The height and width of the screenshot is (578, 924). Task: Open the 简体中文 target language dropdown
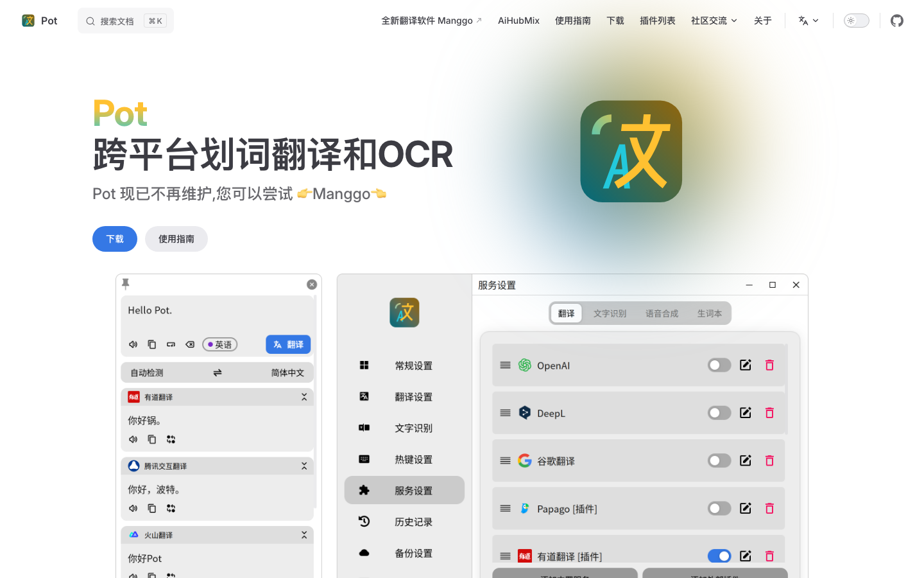pyautogui.click(x=287, y=372)
